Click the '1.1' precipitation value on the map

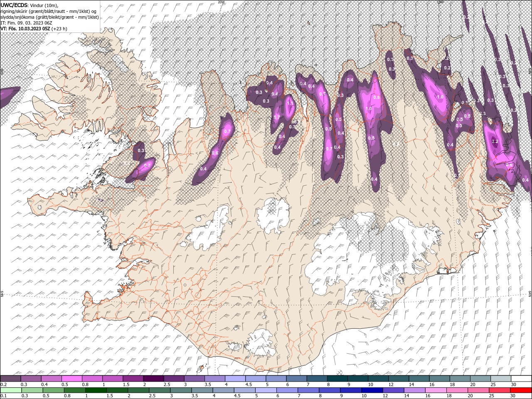[x=290, y=102]
